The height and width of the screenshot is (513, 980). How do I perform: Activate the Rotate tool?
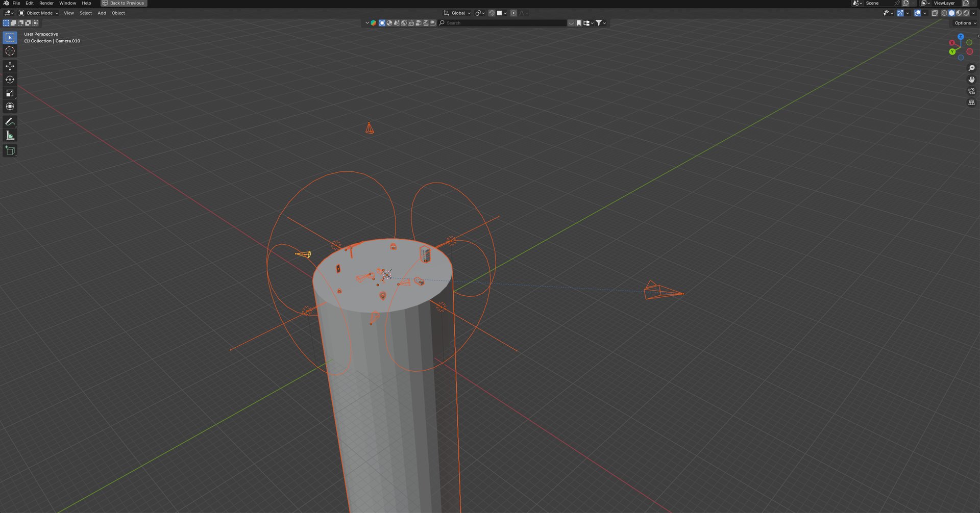pyautogui.click(x=10, y=80)
